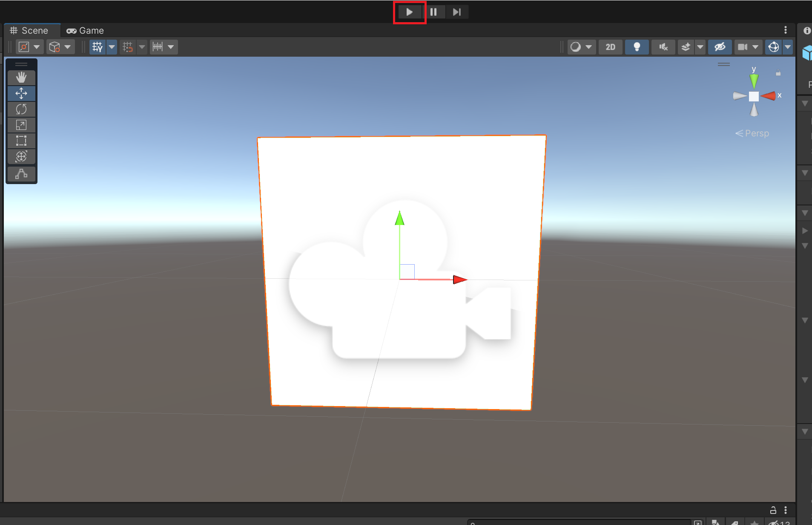Select the Scale tool
Viewport: 812px width, 525px height.
tap(21, 124)
